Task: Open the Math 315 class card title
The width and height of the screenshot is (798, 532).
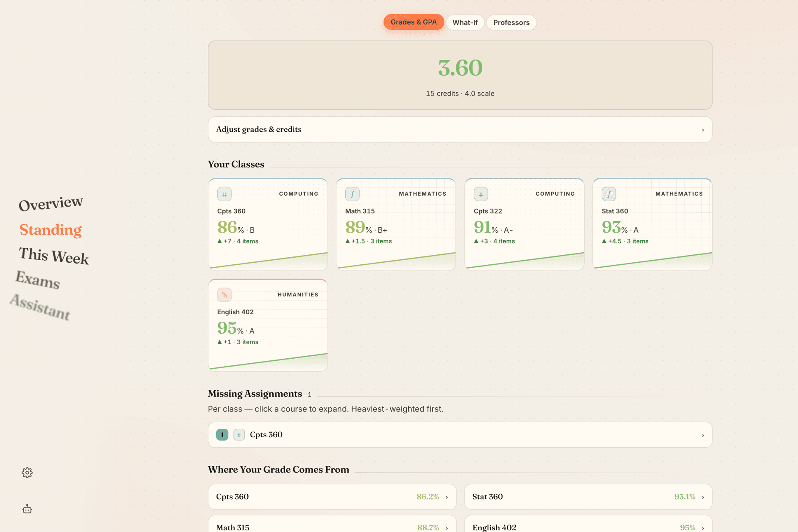Action: click(x=360, y=211)
